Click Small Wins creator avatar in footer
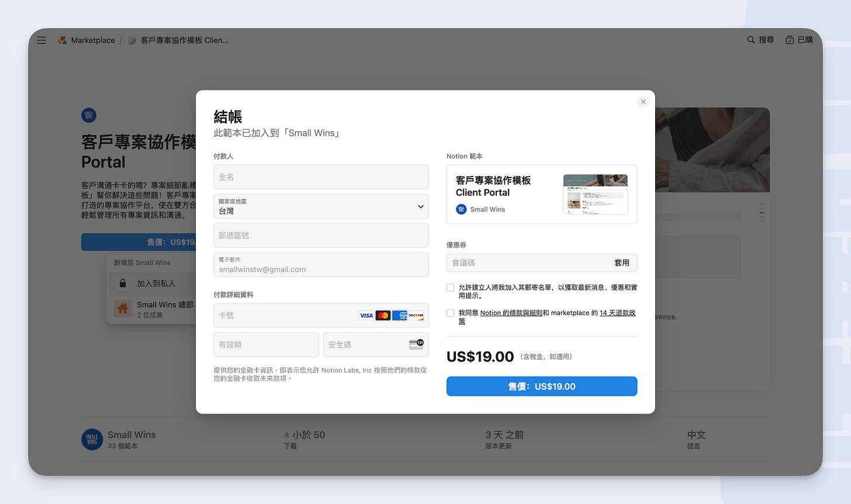Image resolution: width=851 pixels, height=504 pixels. pos(92,439)
